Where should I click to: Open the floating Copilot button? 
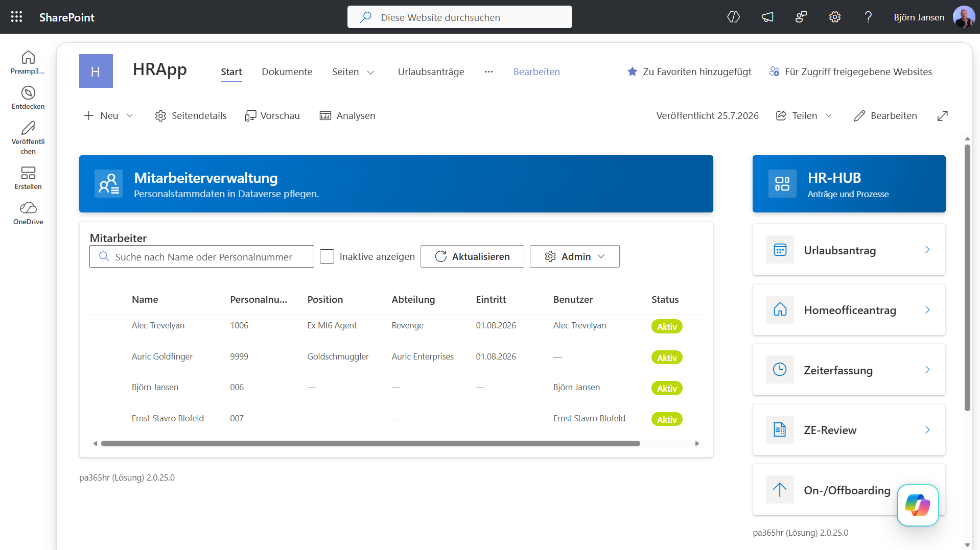[918, 505]
